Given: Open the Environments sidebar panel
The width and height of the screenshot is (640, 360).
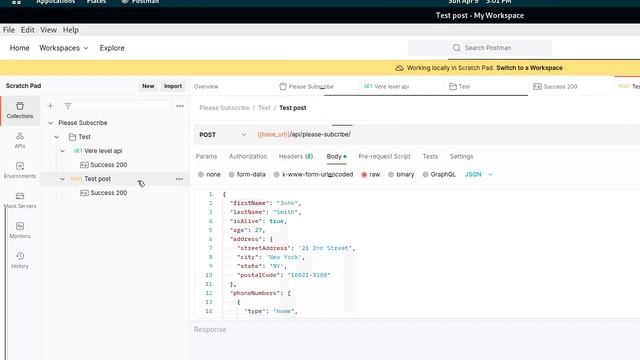Looking at the screenshot, I should pos(20,170).
